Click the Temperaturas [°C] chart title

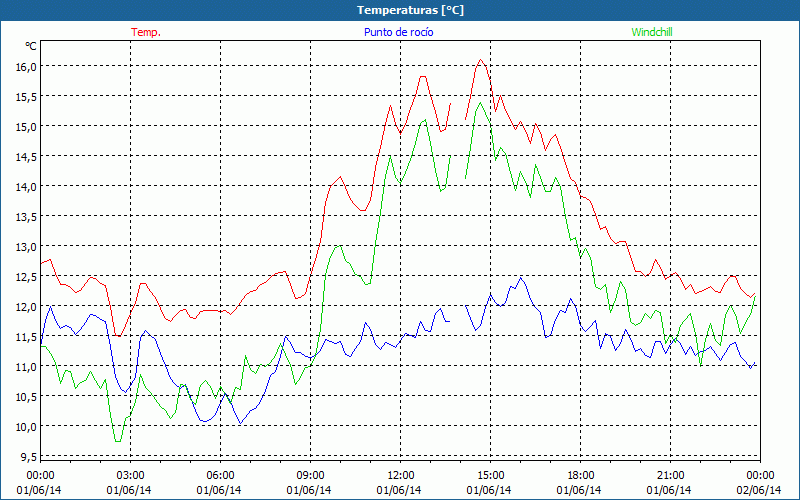(x=410, y=10)
